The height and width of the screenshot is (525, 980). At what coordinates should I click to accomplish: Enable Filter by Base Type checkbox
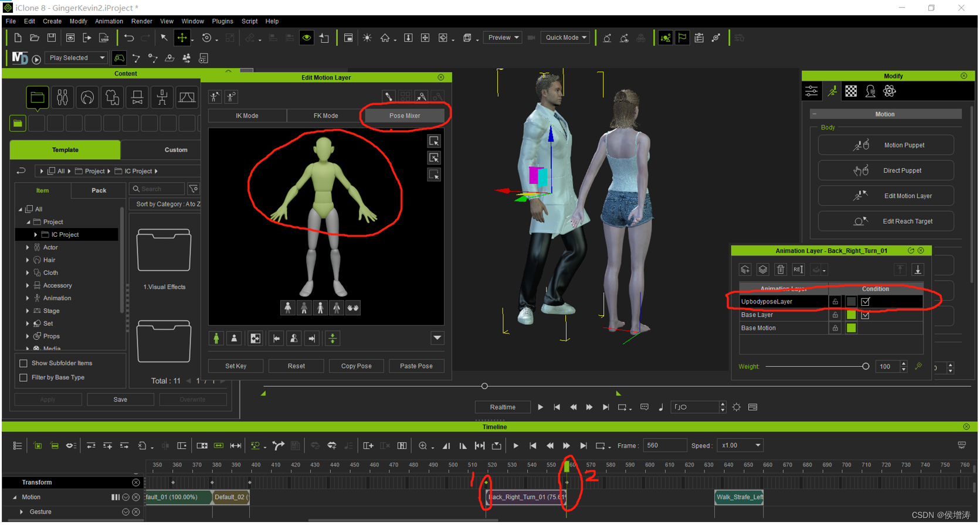(x=23, y=378)
